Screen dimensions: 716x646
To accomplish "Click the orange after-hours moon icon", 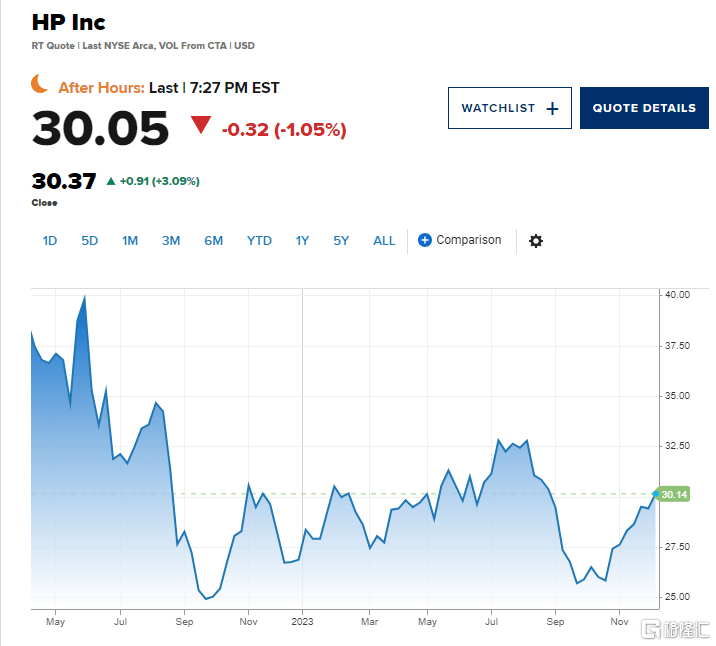I will click(x=40, y=84).
